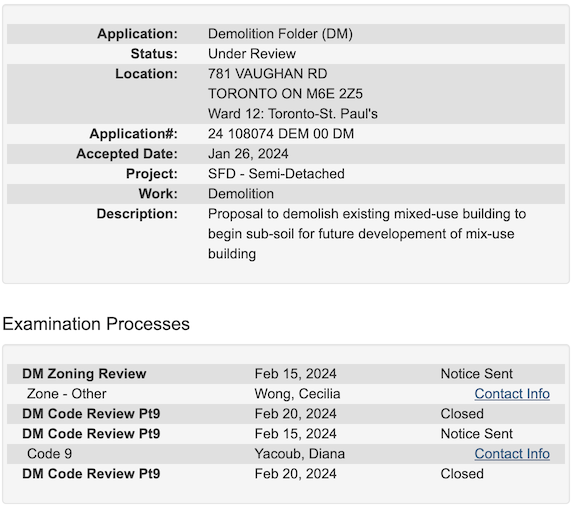Image resolution: width=572 pixels, height=508 pixels.
Task: Click the Zone - Other process entry
Action: tap(66, 394)
